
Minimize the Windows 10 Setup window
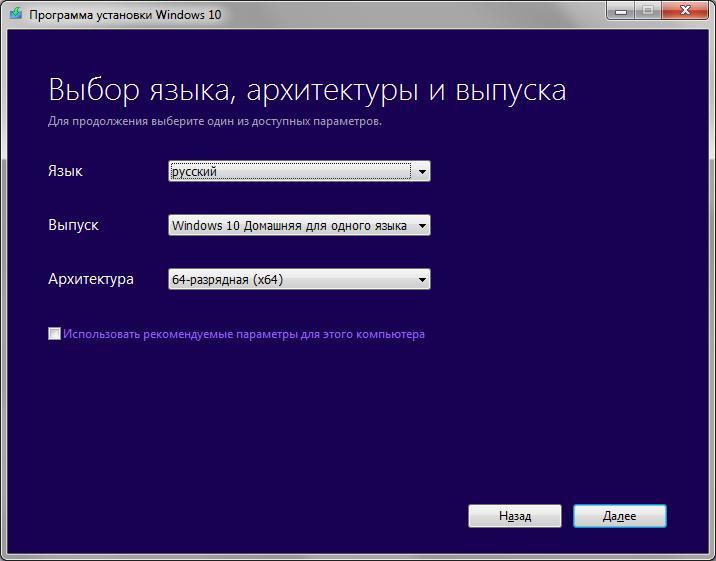pyautogui.click(x=621, y=11)
